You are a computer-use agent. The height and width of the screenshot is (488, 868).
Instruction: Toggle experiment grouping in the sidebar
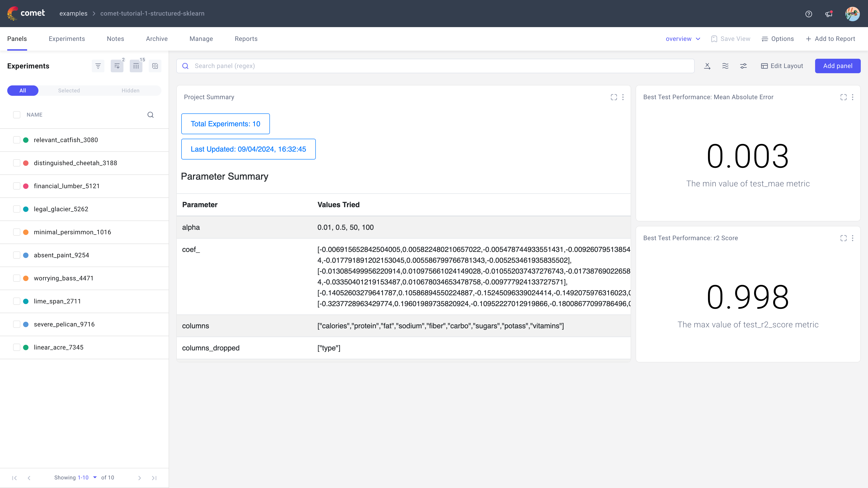[155, 66]
